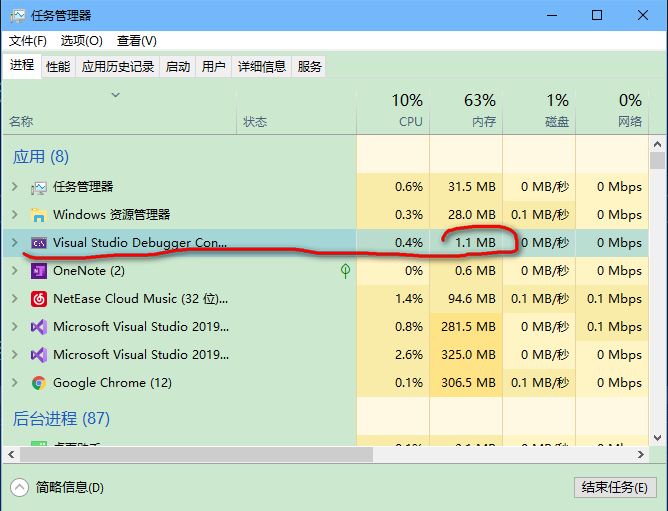This screenshot has width=668, height=511.
Task: Click the 306.5 MB memory cell
Action: 468,383
